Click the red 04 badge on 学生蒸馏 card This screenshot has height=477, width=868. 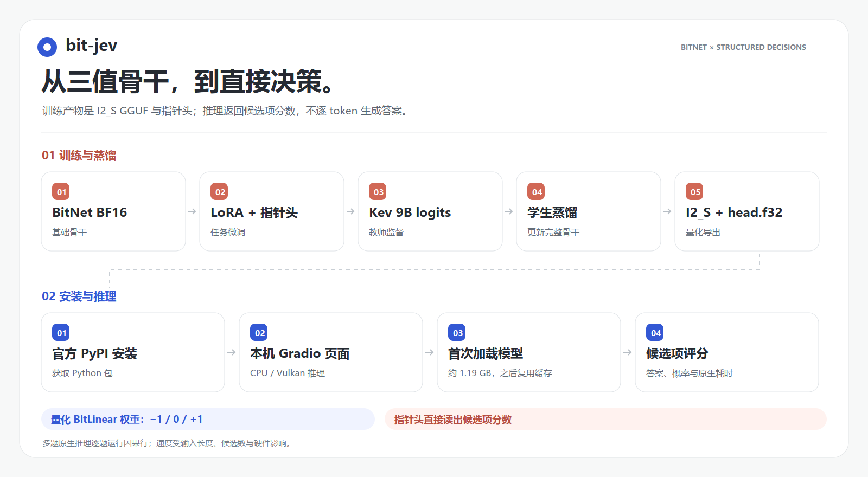536,192
